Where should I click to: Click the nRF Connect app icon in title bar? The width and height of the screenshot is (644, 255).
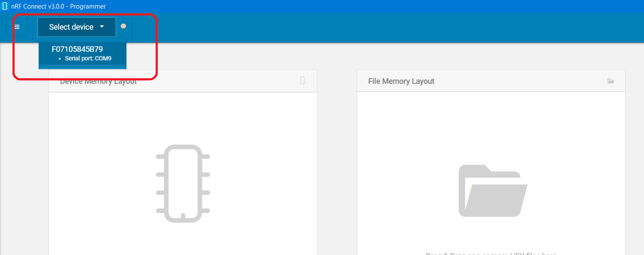click(x=5, y=6)
